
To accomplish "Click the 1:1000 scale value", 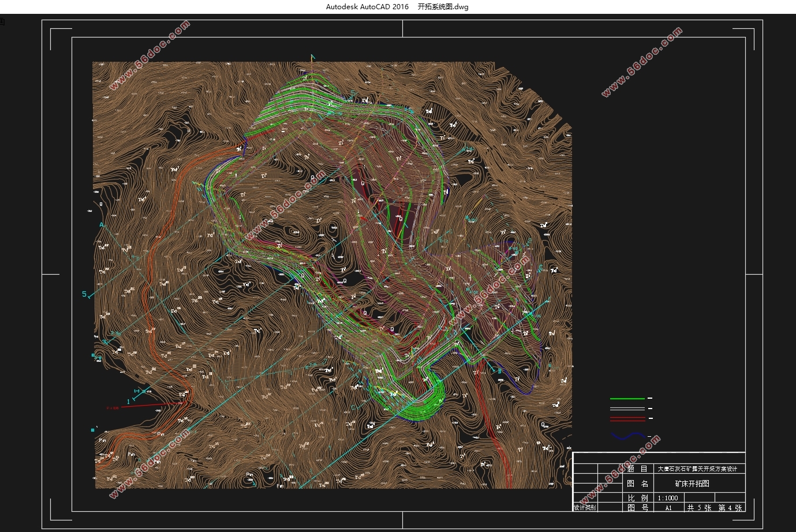I will coord(668,498).
